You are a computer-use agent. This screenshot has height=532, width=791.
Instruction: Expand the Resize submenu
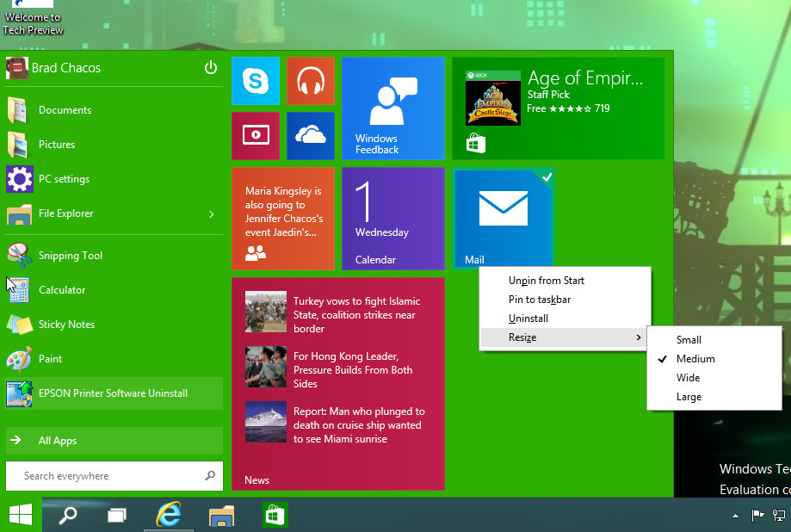565,337
